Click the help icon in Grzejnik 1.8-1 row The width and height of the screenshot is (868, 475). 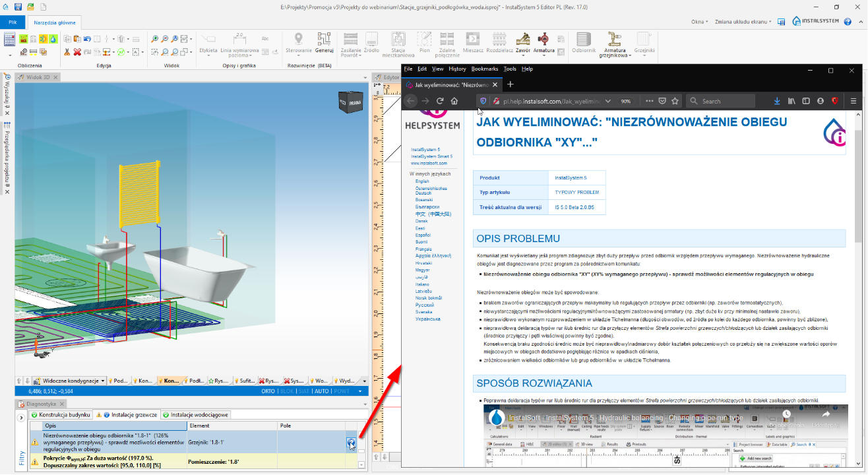tap(352, 443)
